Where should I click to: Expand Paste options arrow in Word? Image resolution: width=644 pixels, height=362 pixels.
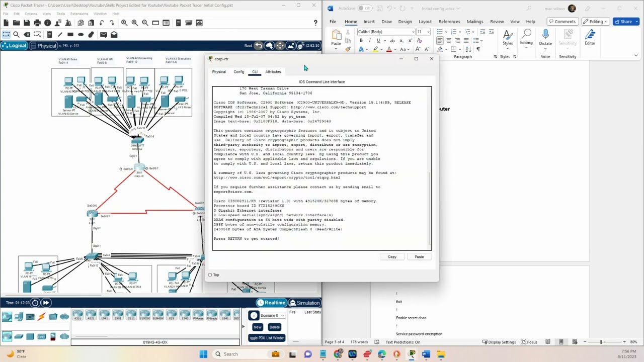[336, 48]
